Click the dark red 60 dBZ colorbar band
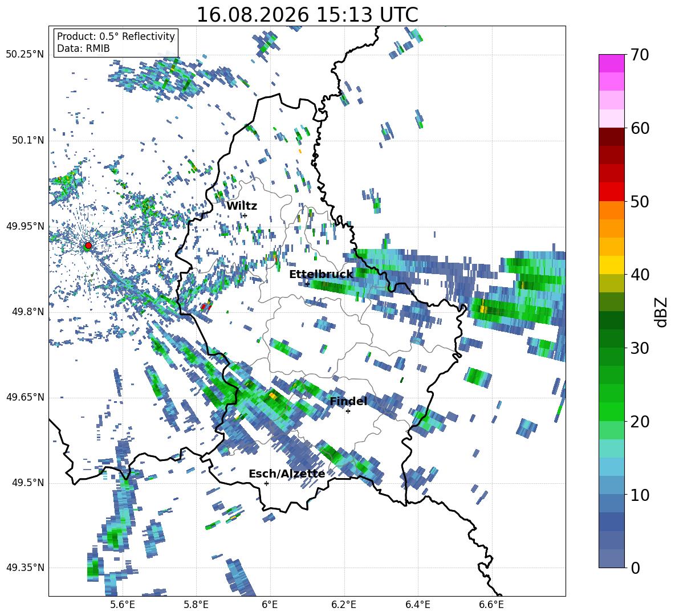675x616 pixels. [x=611, y=136]
